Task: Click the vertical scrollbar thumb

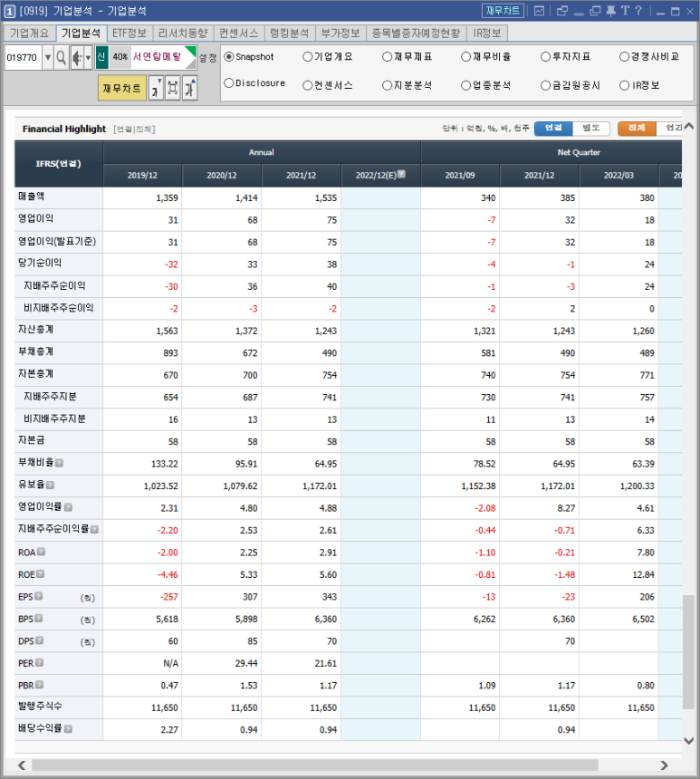Action: pos(688,652)
